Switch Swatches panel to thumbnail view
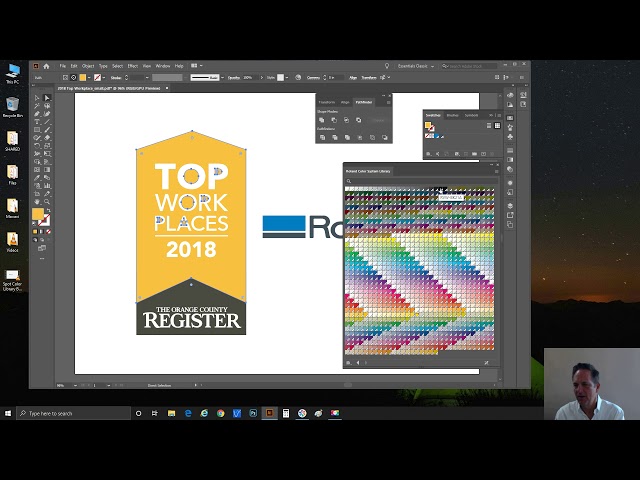640x480 pixels. pyautogui.click(x=496, y=124)
